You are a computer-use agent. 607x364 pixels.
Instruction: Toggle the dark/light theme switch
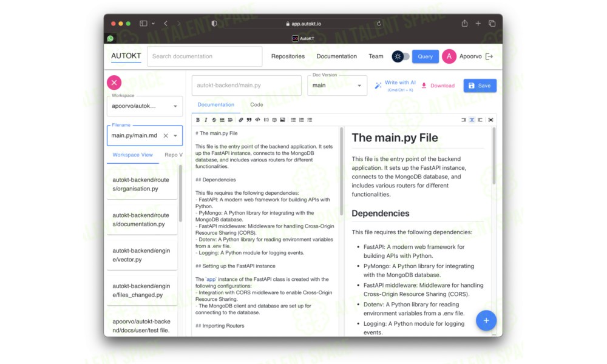(401, 56)
